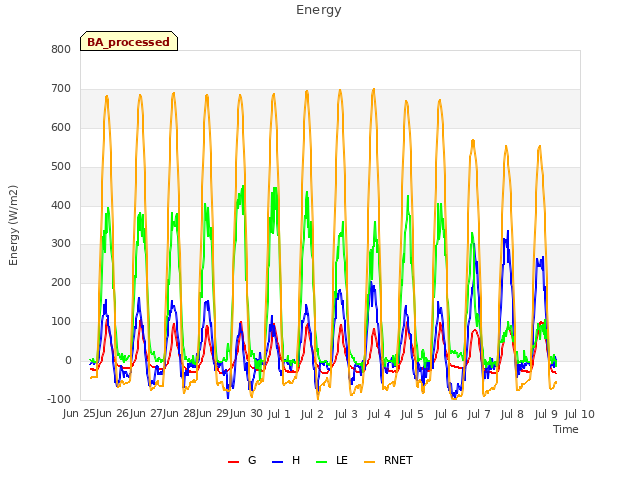The width and height of the screenshot is (640, 480).
Task: Click the Jul 2 x-axis date label
Action: tap(312, 414)
